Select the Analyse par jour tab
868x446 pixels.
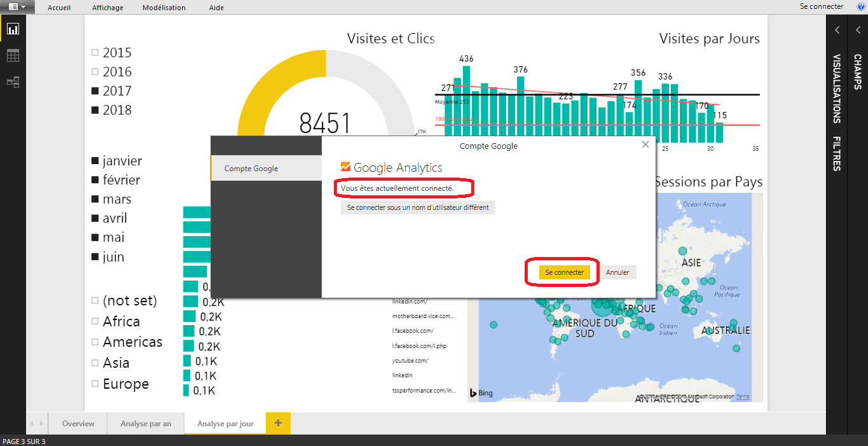[x=225, y=424]
